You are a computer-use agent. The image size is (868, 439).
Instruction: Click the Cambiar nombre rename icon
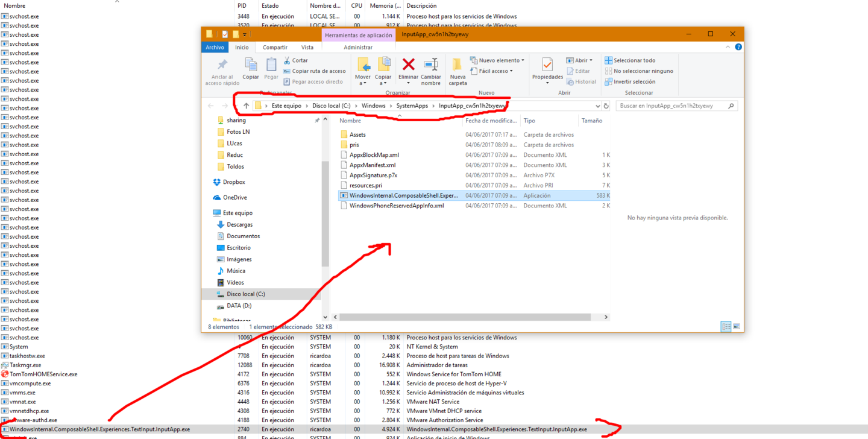click(430, 65)
